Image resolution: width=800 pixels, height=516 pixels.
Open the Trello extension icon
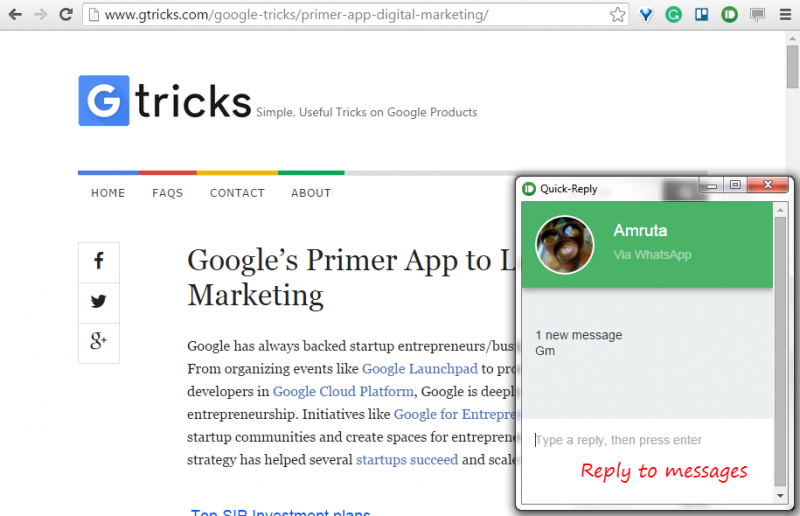[x=702, y=14]
